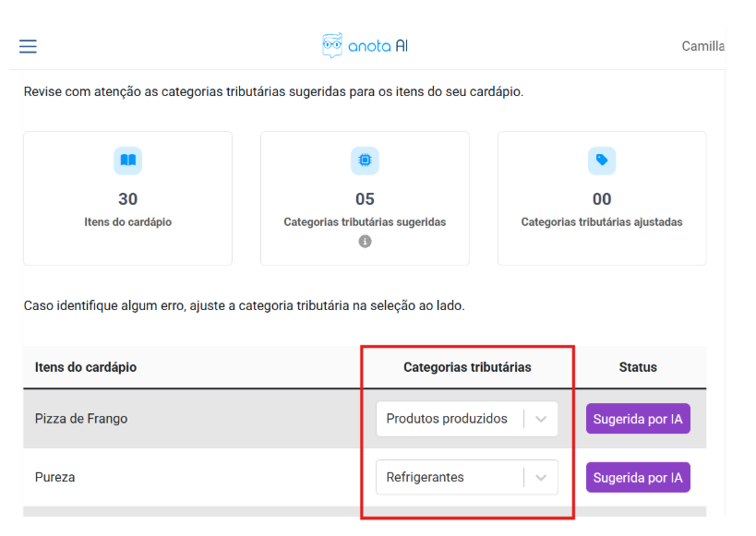756x536 pixels.
Task: Expand dropdown arrow for Pizza de Frango
Action: click(541, 419)
